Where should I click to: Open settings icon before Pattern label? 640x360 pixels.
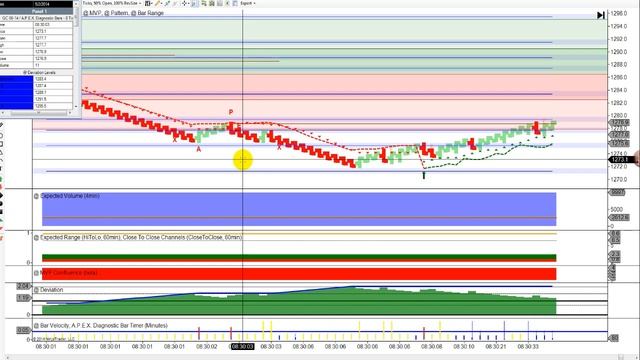(x=107, y=13)
